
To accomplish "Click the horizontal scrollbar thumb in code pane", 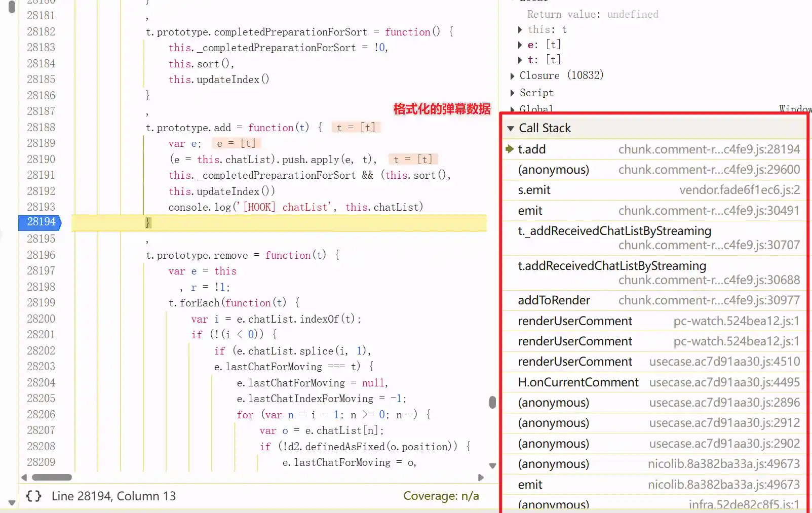I will (52, 478).
